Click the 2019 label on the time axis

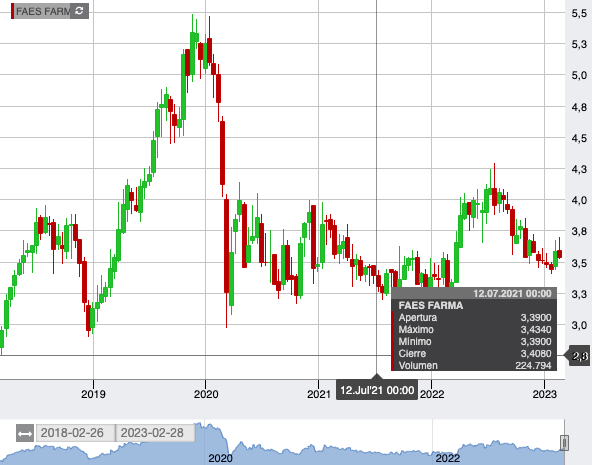coord(93,394)
